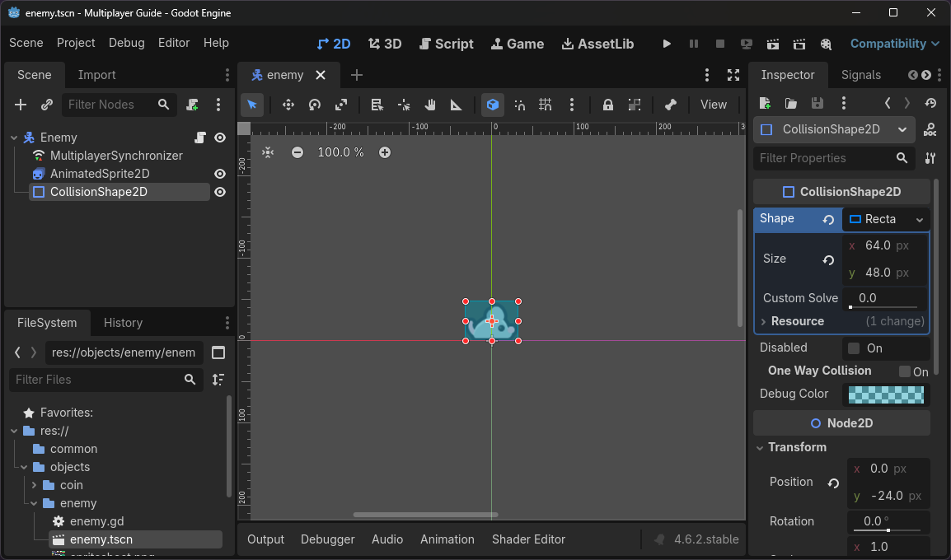The width and height of the screenshot is (951, 560).
Task: Activate the Ruler Mode tool
Action: pos(456,105)
